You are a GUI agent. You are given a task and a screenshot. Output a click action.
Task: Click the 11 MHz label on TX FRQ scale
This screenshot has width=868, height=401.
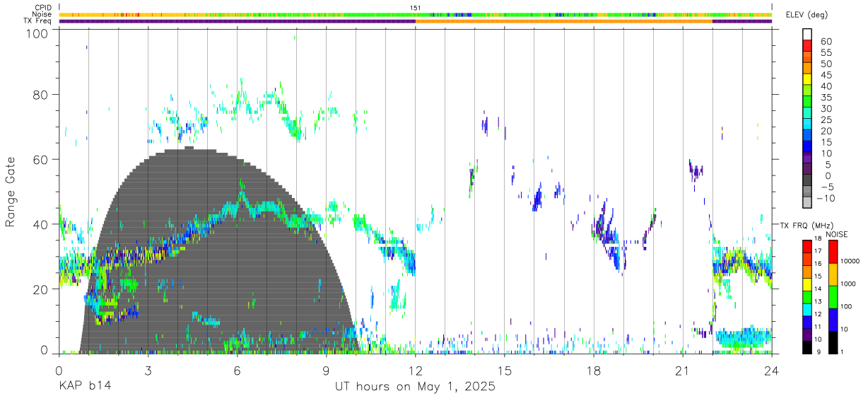point(818,327)
